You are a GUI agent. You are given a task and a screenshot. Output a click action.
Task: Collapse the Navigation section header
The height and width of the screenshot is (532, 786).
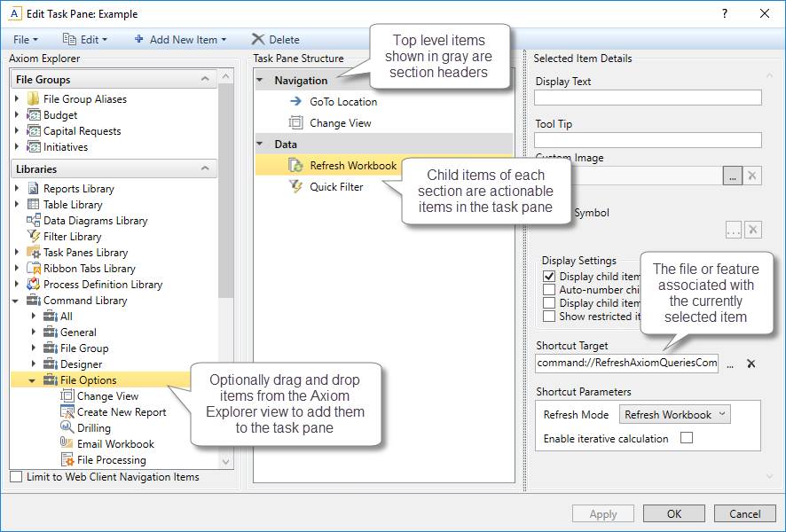coord(261,81)
